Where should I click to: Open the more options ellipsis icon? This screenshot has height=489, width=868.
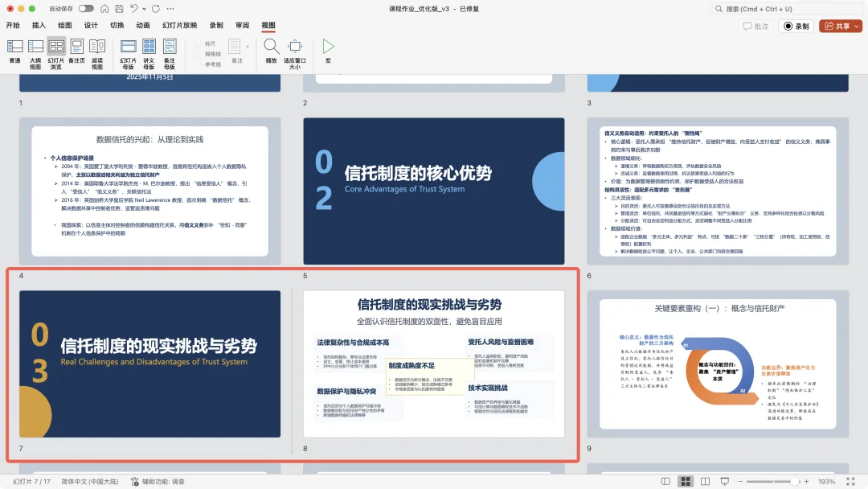170,9
